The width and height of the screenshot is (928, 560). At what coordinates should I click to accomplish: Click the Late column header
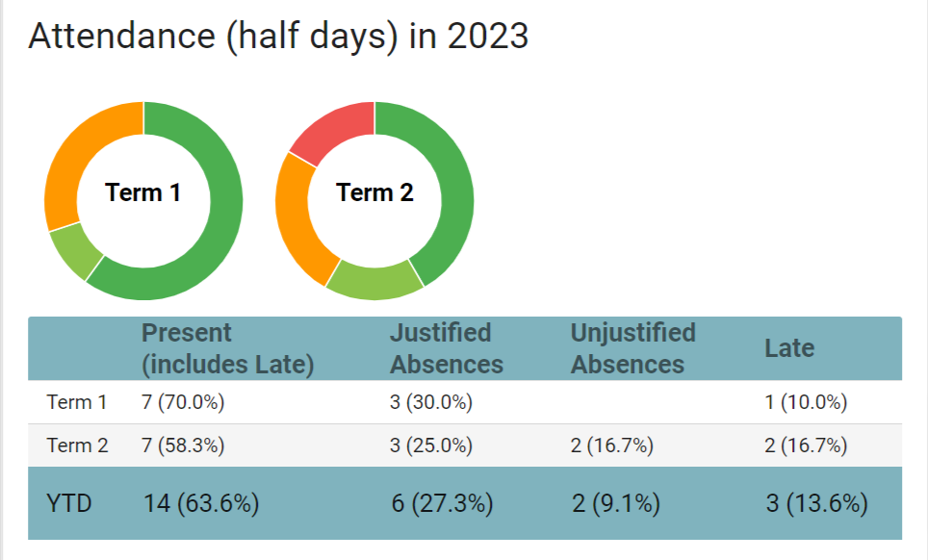[789, 348]
